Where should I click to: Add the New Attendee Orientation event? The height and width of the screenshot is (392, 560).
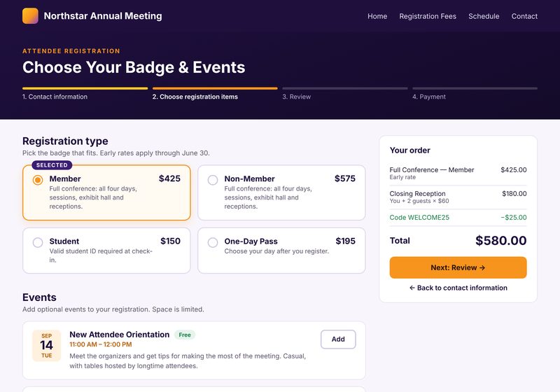coord(338,339)
